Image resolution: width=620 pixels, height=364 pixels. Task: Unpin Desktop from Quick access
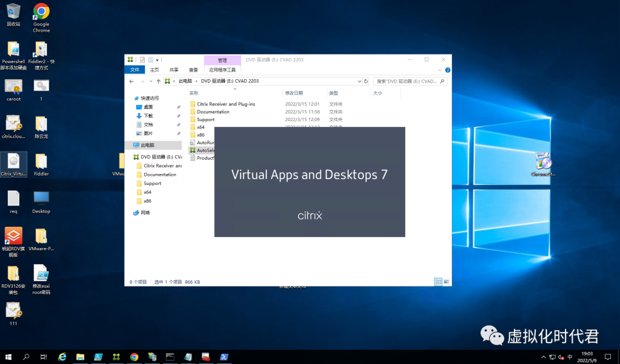pyautogui.click(x=179, y=107)
